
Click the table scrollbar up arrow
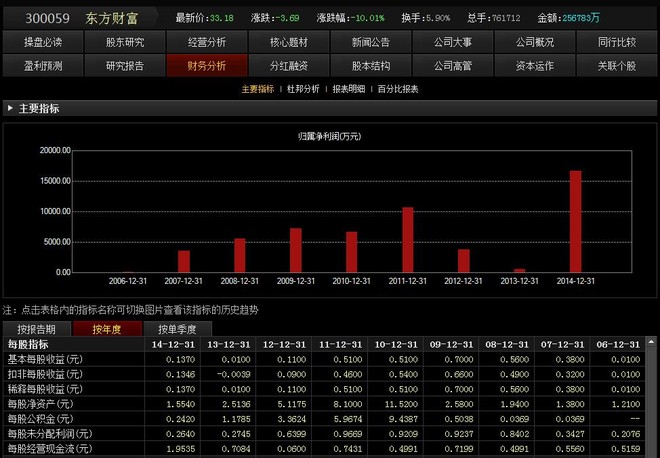(651, 342)
